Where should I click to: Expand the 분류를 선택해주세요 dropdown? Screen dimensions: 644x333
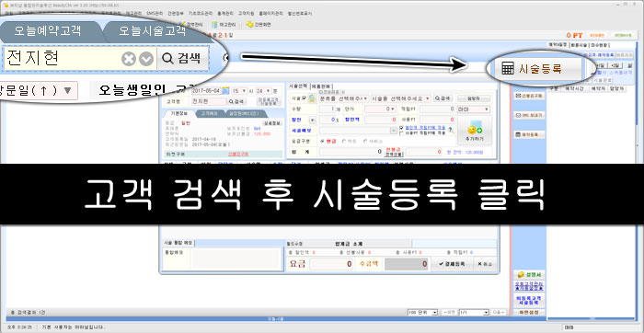pos(342,98)
